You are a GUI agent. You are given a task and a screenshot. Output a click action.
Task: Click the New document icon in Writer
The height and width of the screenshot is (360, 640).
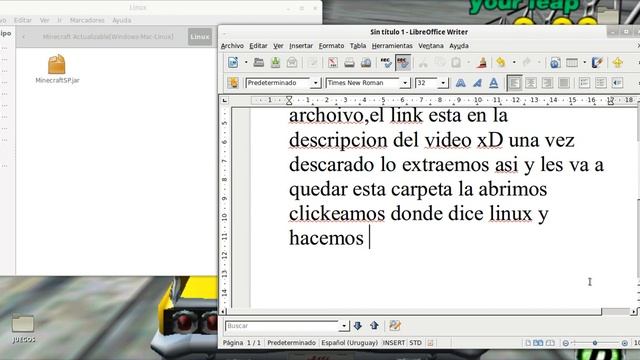tap(233, 62)
